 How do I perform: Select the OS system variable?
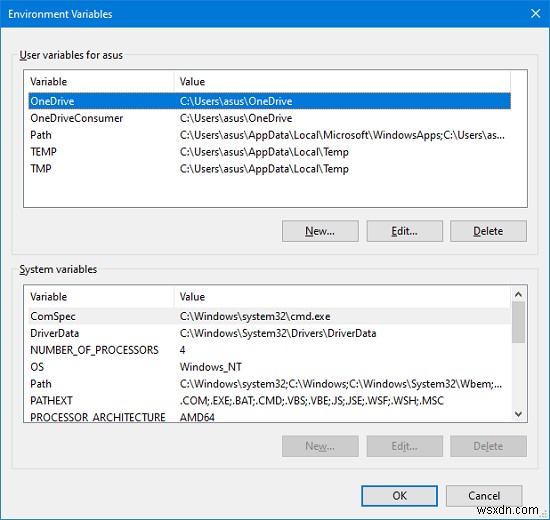pos(269,367)
